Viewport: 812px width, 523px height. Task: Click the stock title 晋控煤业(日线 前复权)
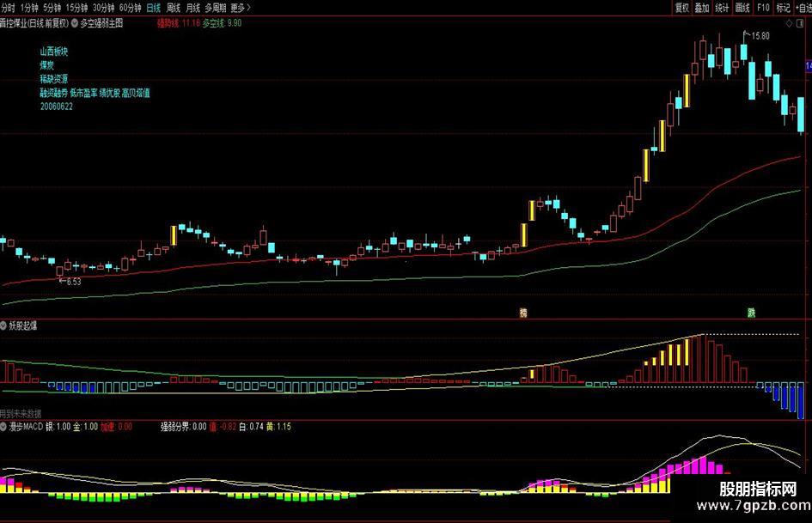click(x=34, y=23)
